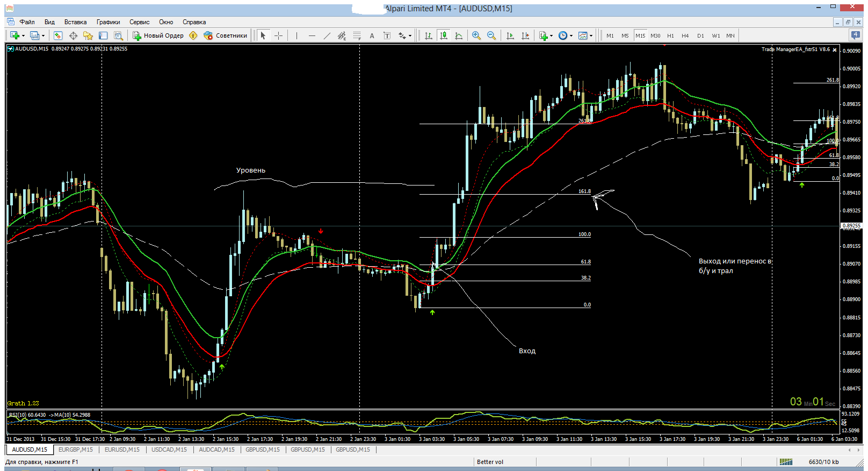The height and width of the screenshot is (471, 868).
Task: Select the cursor arrow tool
Action: [263, 35]
